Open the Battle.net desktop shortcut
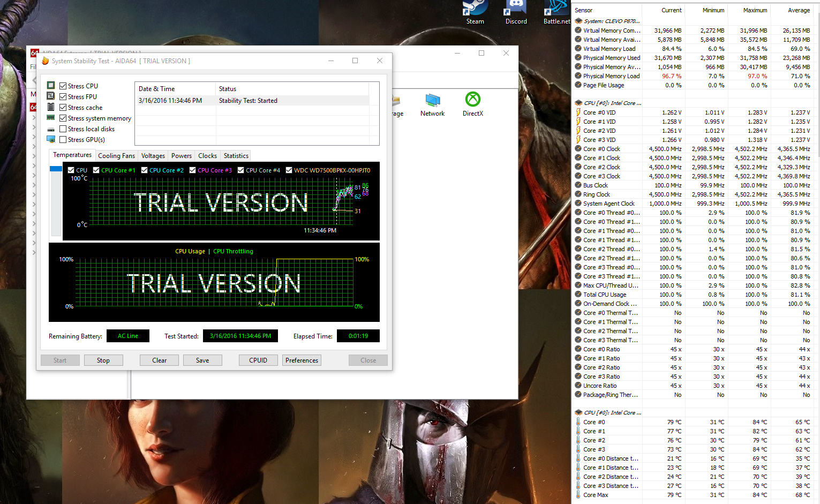This screenshot has height=504, width=820. pos(556,12)
